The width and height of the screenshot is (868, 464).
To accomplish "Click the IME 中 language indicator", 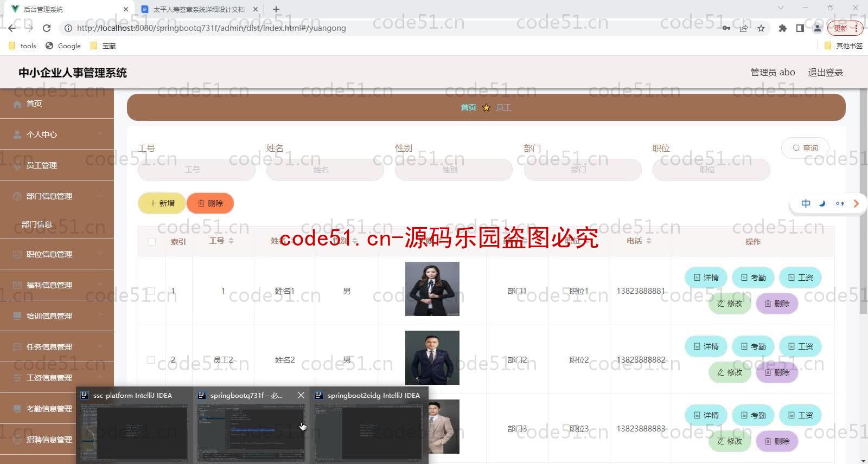I will pos(806,204).
